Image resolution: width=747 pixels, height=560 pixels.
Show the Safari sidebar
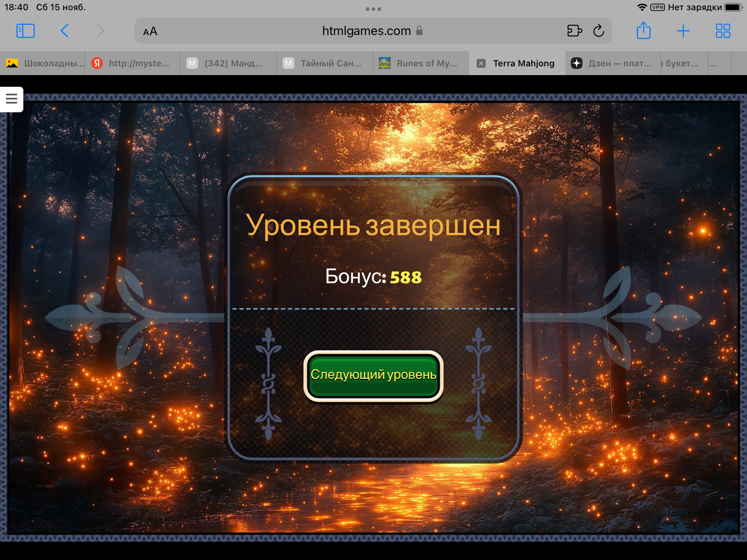pos(26,31)
